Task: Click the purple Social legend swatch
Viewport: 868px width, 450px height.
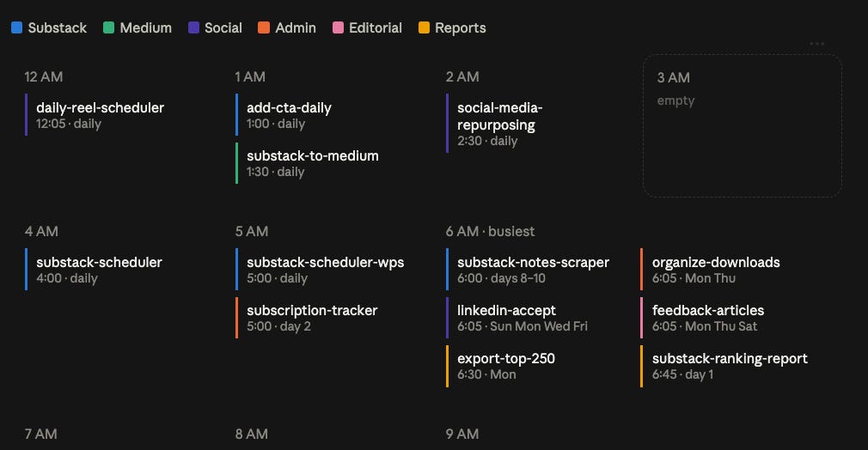Action: point(193,27)
